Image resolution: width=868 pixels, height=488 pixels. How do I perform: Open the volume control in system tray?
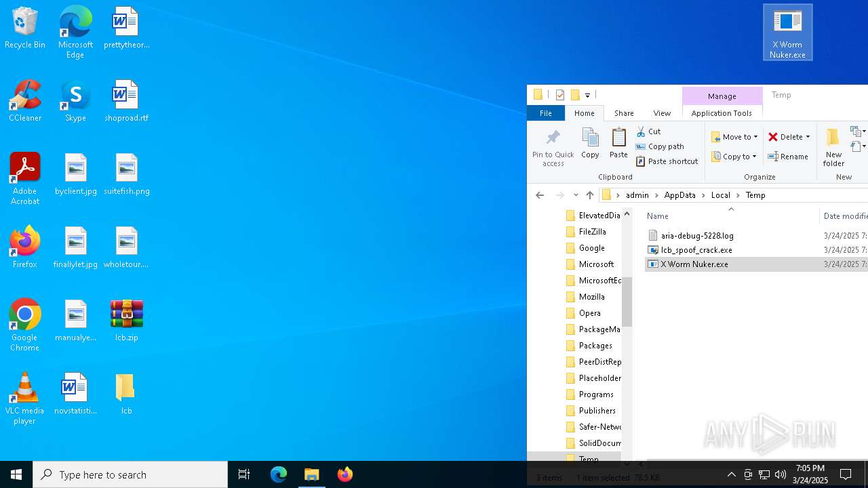point(781,474)
